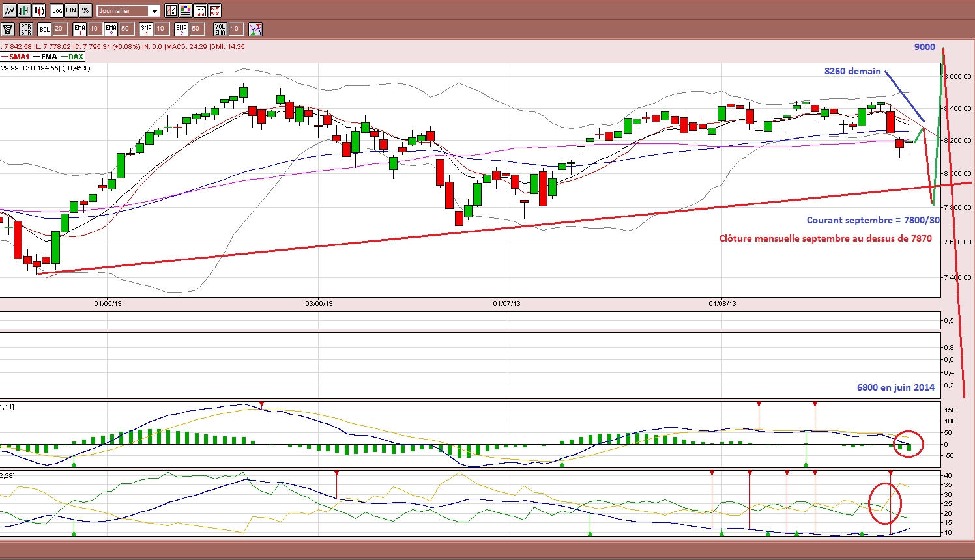
Task: Click the 01/05/13 date label
Action: pyautogui.click(x=108, y=304)
